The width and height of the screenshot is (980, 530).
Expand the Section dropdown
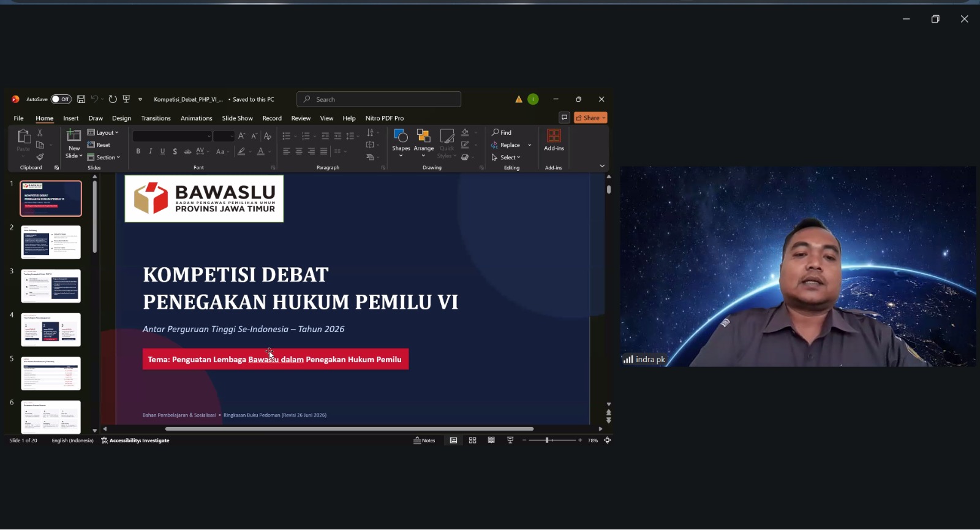tap(104, 157)
